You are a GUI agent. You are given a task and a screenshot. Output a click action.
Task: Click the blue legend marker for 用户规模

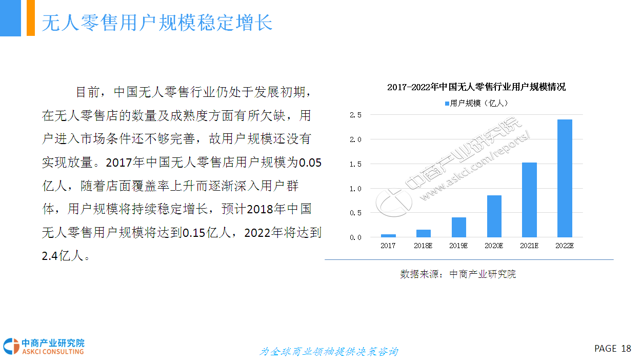(447, 104)
